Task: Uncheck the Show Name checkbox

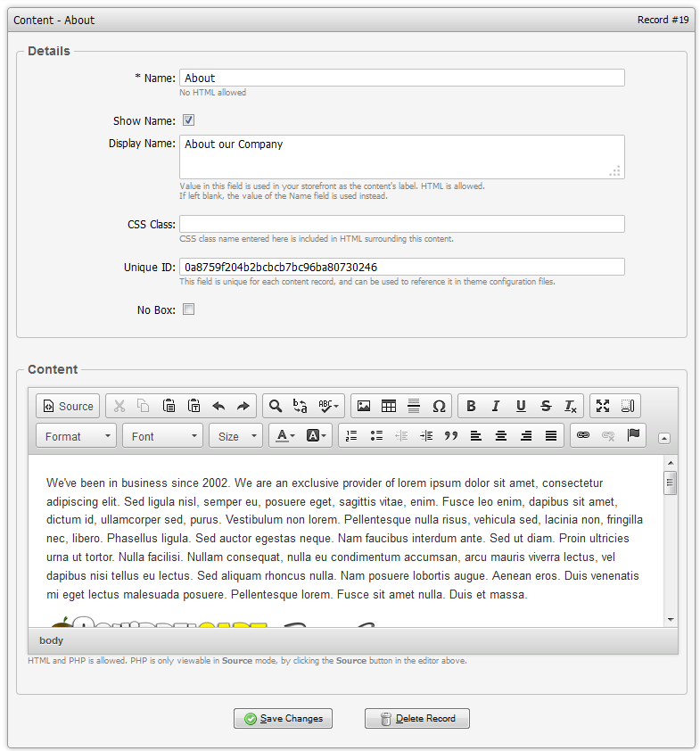Action: click(x=188, y=120)
